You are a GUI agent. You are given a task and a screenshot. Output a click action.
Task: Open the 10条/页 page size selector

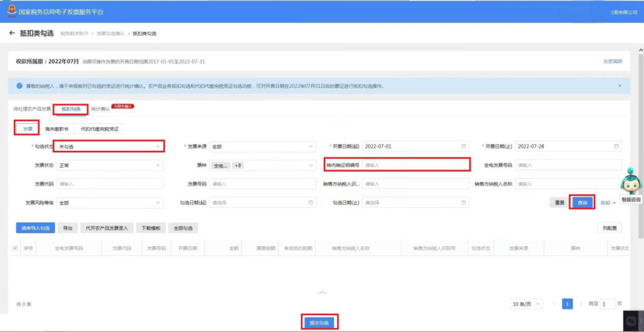click(527, 304)
